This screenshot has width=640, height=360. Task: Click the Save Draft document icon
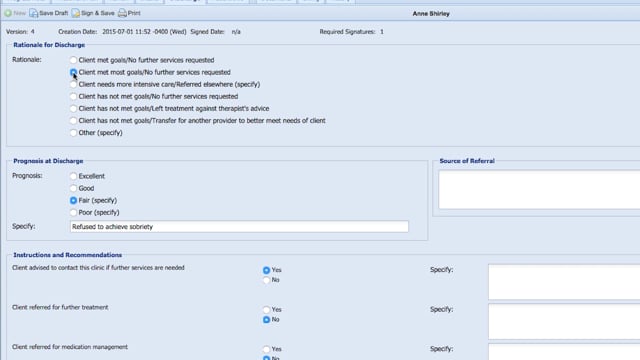[x=33, y=13]
